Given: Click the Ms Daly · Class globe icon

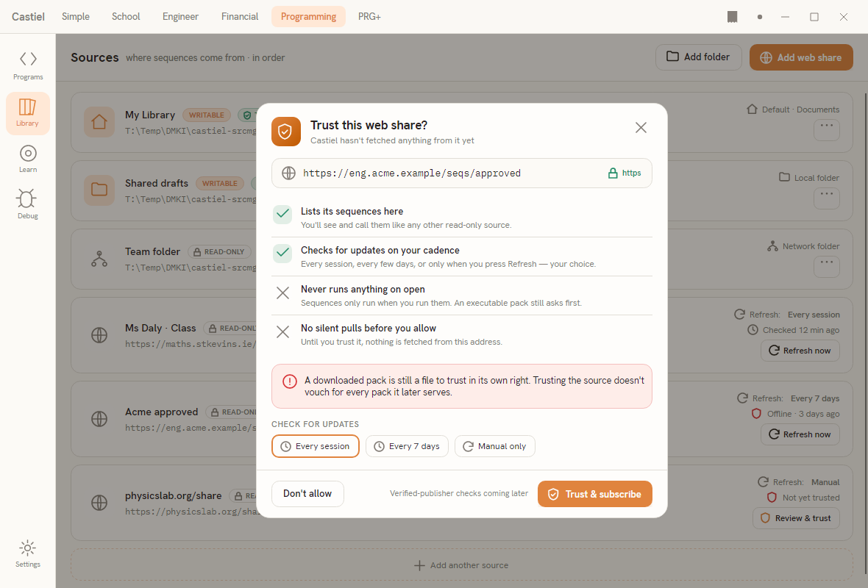Looking at the screenshot, I should click(99, 334).
